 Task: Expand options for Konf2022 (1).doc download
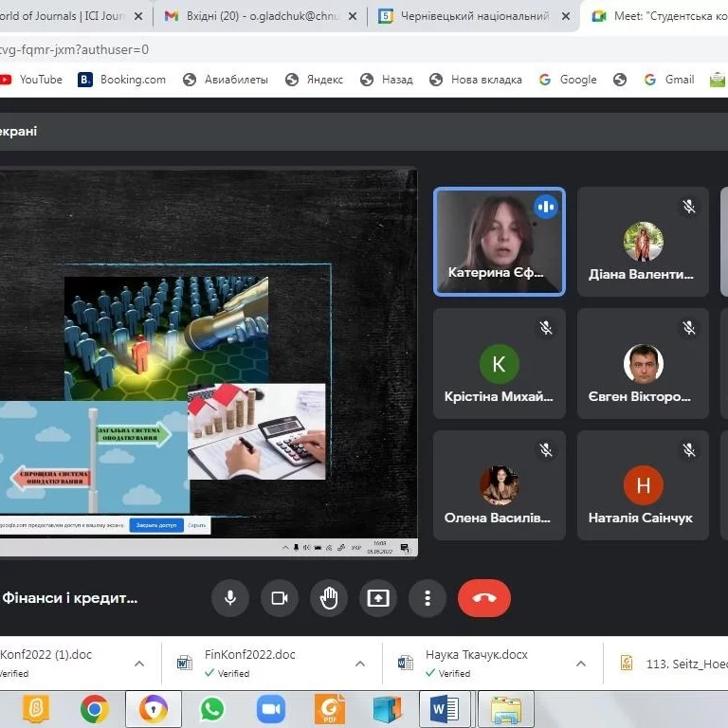click(138, 664)
